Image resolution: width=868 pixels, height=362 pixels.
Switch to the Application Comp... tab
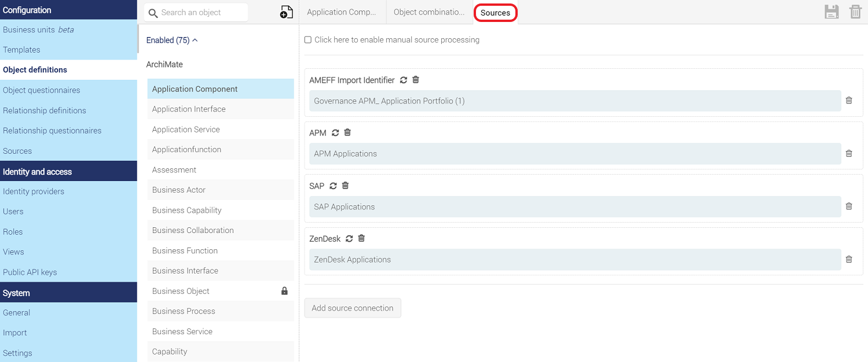coord(342,12)
